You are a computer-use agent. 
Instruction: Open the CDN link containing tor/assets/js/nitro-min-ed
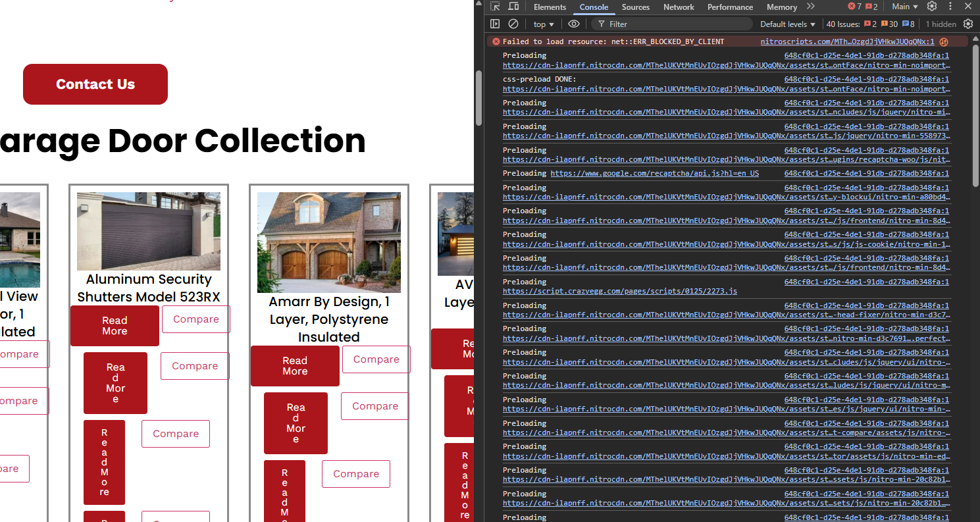pos(727,456)
